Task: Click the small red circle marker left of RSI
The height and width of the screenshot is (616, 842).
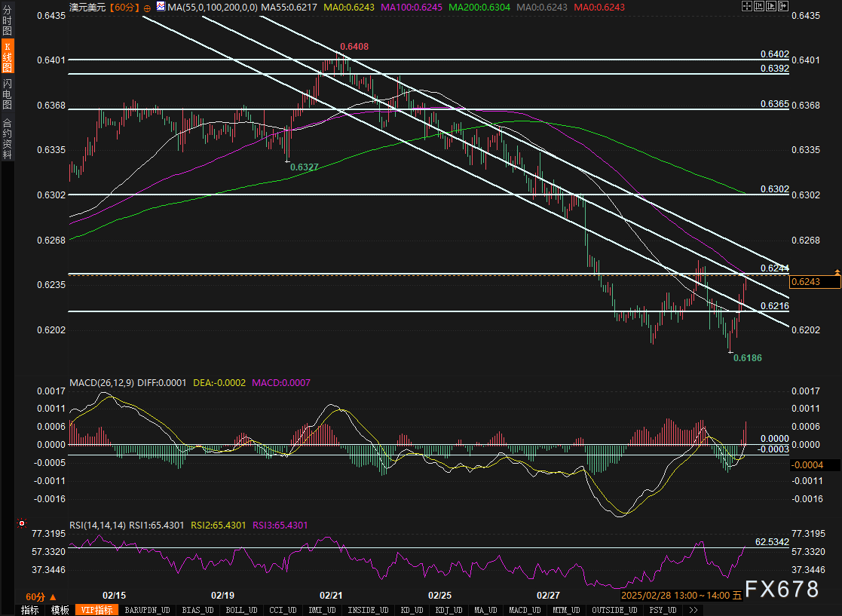Action: tap(21, 523)
